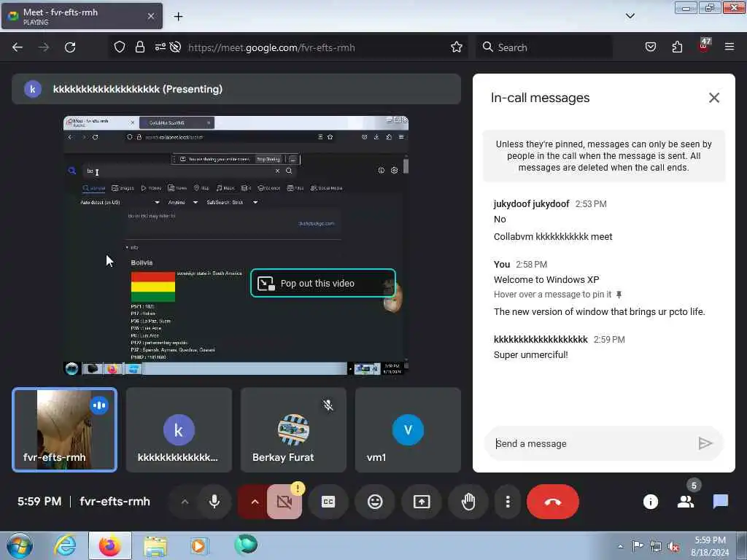Open the Firefox extensions puzzle icon
747x560 pixels.
[677, 47]
